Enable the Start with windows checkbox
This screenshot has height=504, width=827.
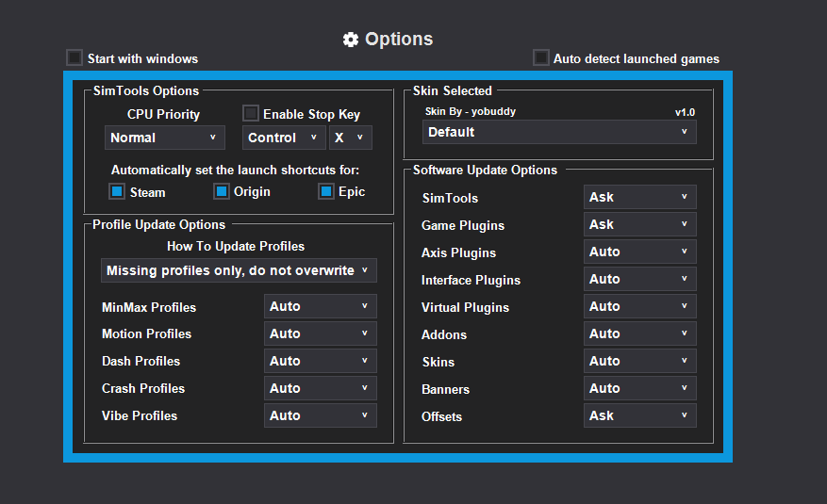pyautogui.click(x=74, y=57)
